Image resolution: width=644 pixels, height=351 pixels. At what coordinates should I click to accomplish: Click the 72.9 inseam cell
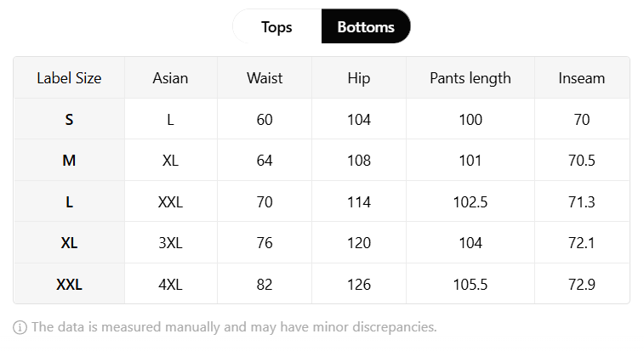tap(582, 284)
